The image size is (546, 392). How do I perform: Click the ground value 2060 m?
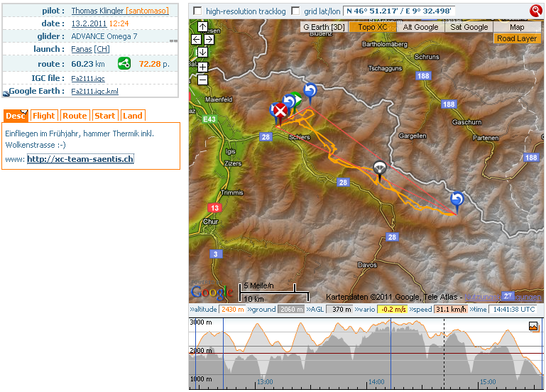291,309
